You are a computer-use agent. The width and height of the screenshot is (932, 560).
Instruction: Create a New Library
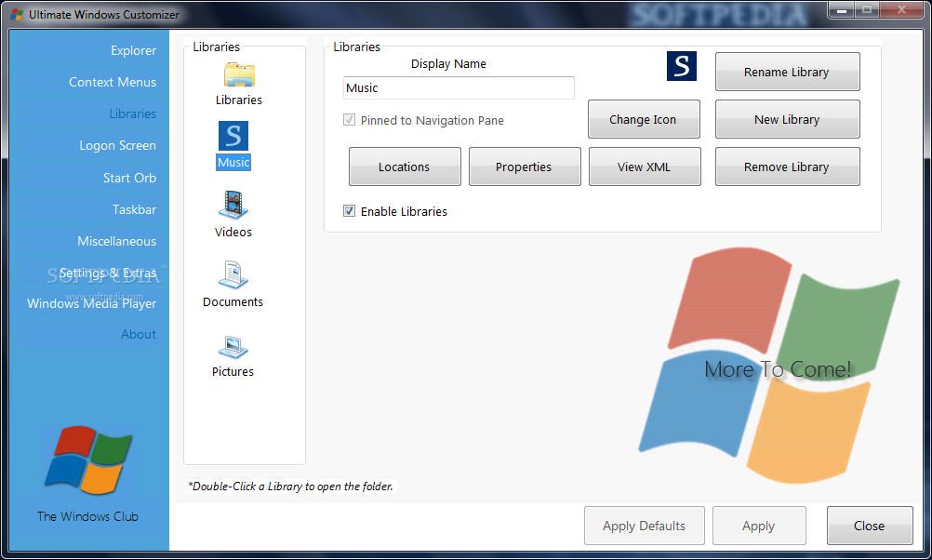(x=787, y=119)
